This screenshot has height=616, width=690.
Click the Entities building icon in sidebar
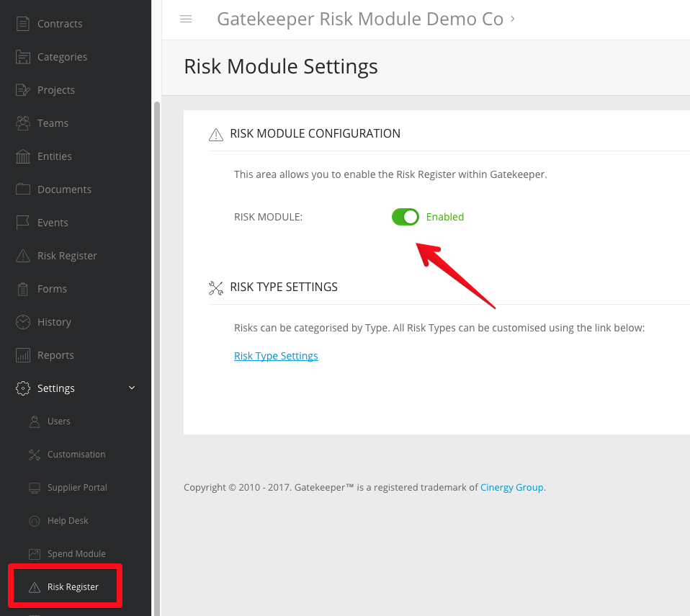coord(23,156)
